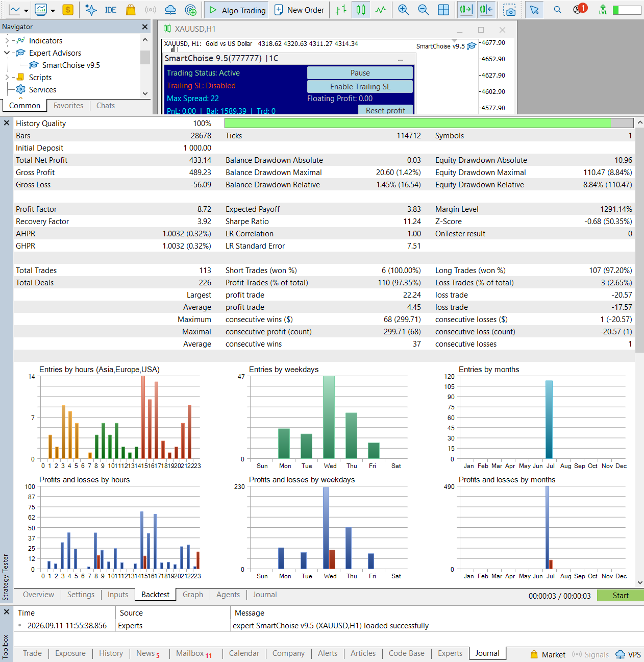
Task: Toggle Enable Trailing SL in EA panel
Action: (x=360, y=87)
